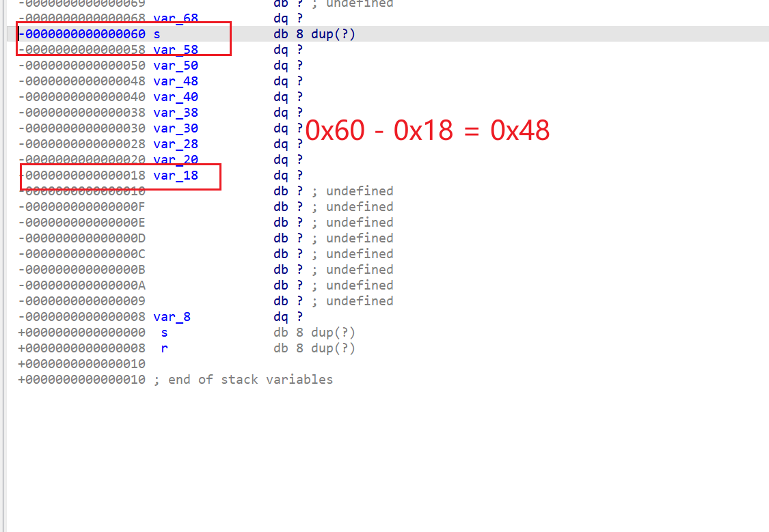The width and height of the screenshot is (769, 532).
Task: Select the boxed var_18 variable
Action: 176,176
